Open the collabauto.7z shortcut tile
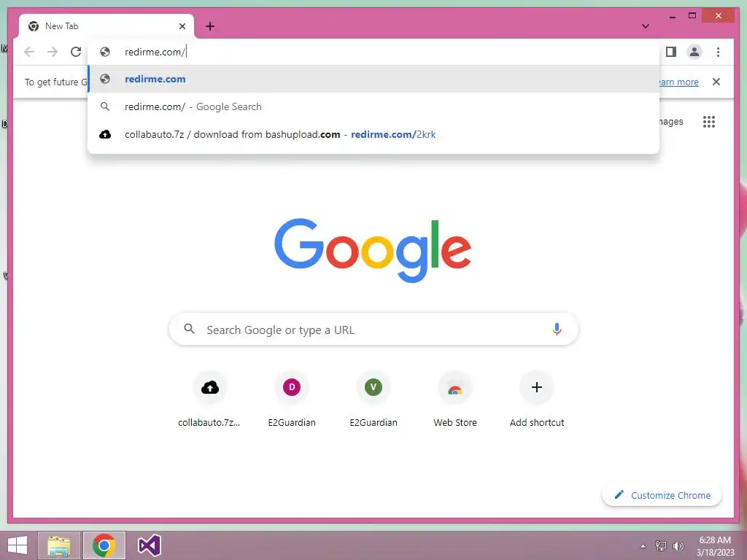Image resolution: width=747 pixels, height=560 pixels. [x=209, y=399]
